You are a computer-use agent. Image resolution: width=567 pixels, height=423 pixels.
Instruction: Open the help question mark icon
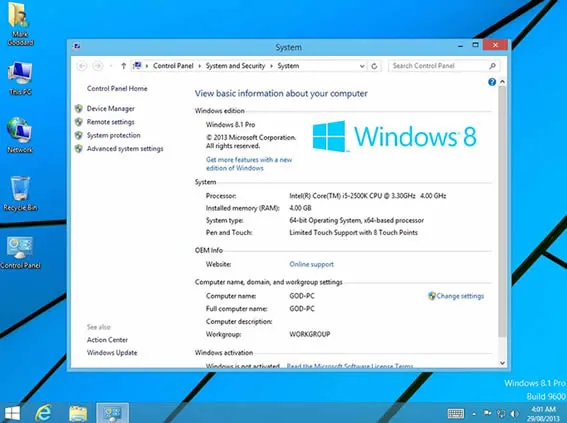click(x=492, y=82)
